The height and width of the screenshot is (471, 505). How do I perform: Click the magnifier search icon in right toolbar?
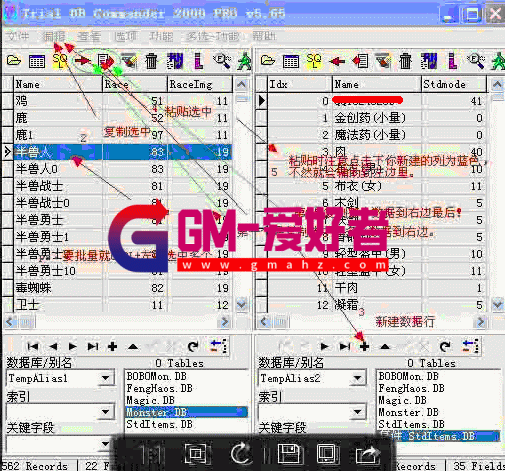pos(476,61)
